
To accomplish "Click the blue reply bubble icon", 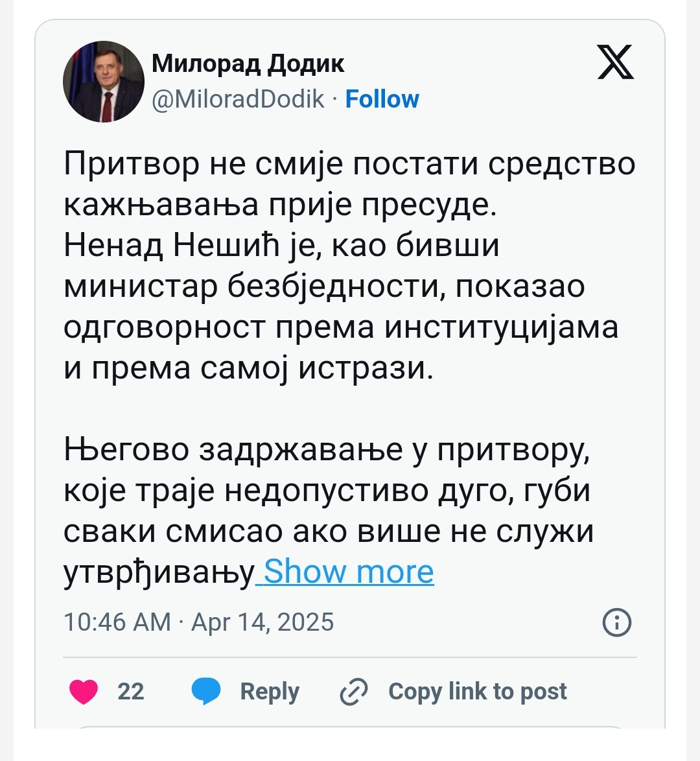I will coord(206,692).
